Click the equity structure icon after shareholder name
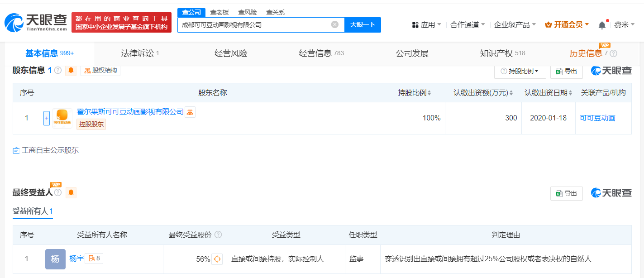The image size is (644, 278). (191, 112)
